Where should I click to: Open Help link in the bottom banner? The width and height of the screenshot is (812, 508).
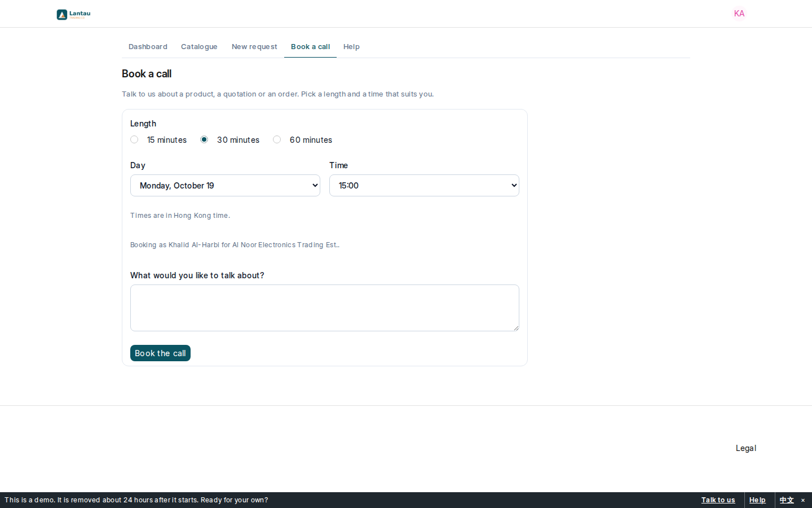click(757, 500)
